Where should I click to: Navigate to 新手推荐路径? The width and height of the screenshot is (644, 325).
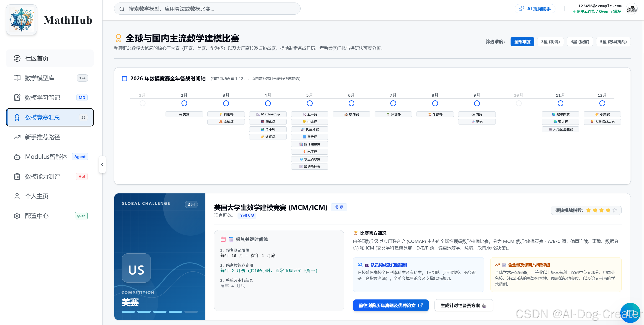point(50,137)
